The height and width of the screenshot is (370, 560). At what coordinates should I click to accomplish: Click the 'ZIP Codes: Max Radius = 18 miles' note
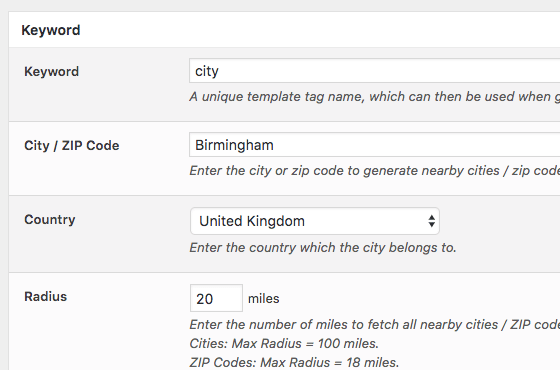(294, 362)
